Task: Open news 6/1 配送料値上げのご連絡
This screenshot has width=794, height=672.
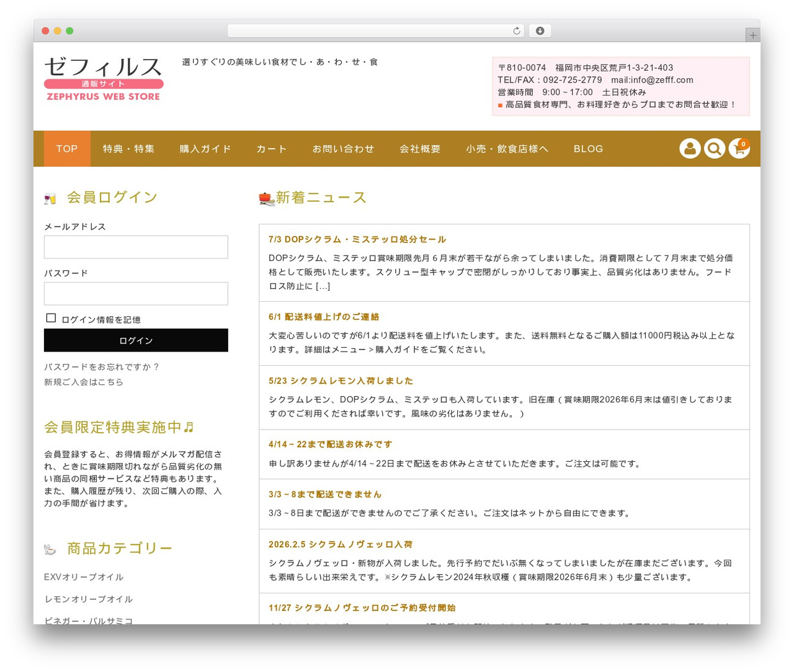Action: 324,317
